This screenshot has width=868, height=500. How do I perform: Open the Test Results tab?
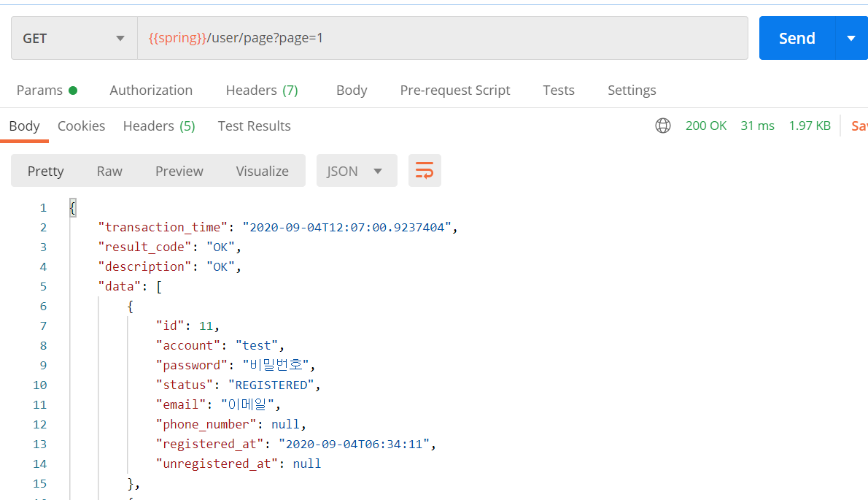point(254,126)
